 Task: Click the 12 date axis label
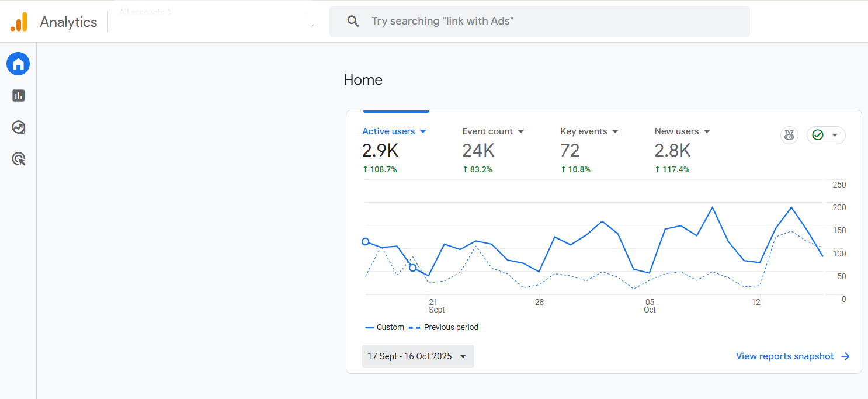[x=756, y=302]
